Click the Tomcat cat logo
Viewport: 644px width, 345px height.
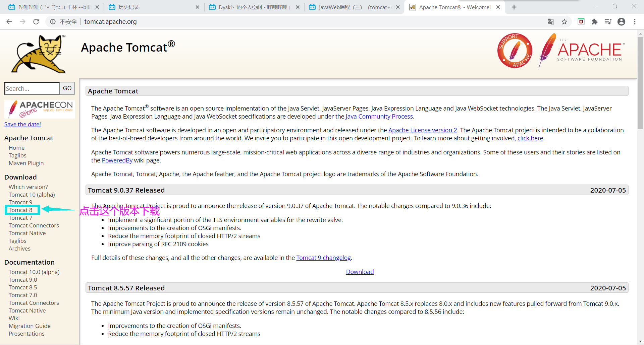click(x=39, y=54)
